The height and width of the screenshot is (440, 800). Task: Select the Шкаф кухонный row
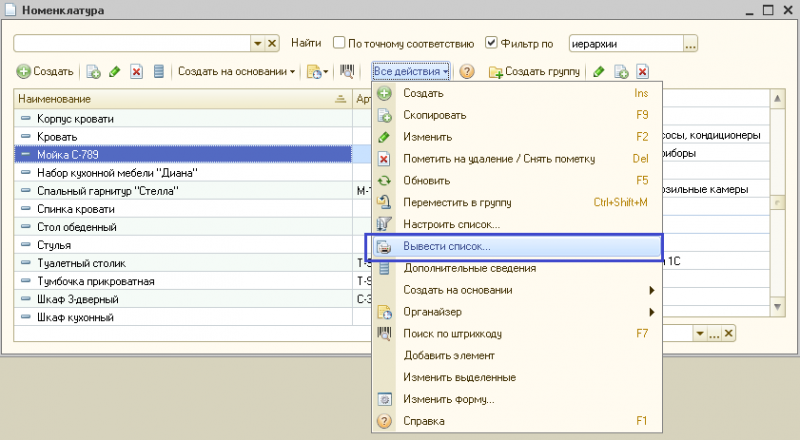coord(183,317)
